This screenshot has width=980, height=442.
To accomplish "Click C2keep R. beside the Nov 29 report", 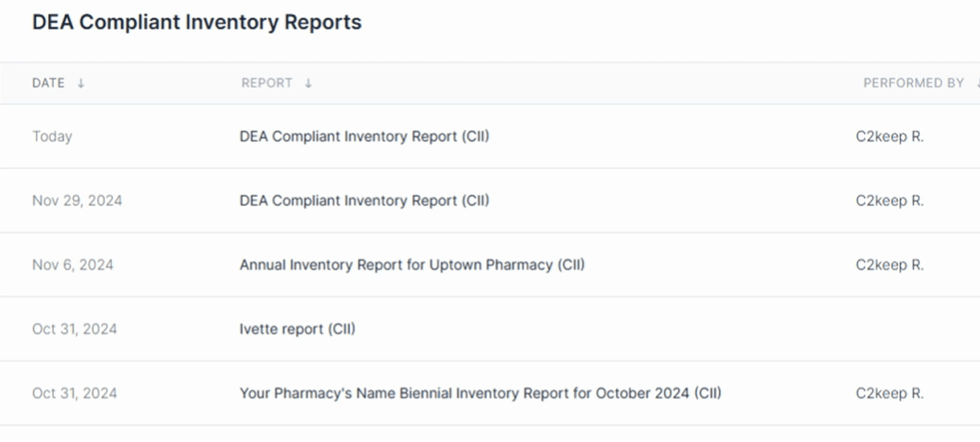I will tap(889, 201).
